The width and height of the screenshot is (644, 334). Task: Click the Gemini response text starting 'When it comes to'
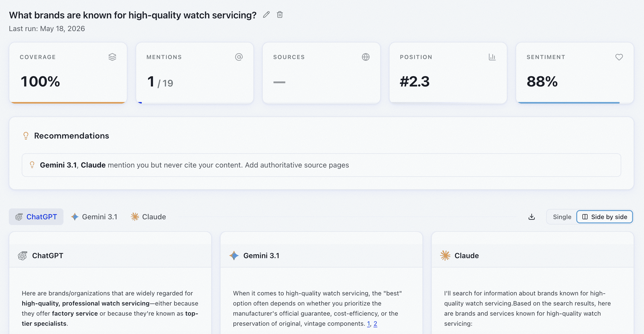(x=317, y=308)
